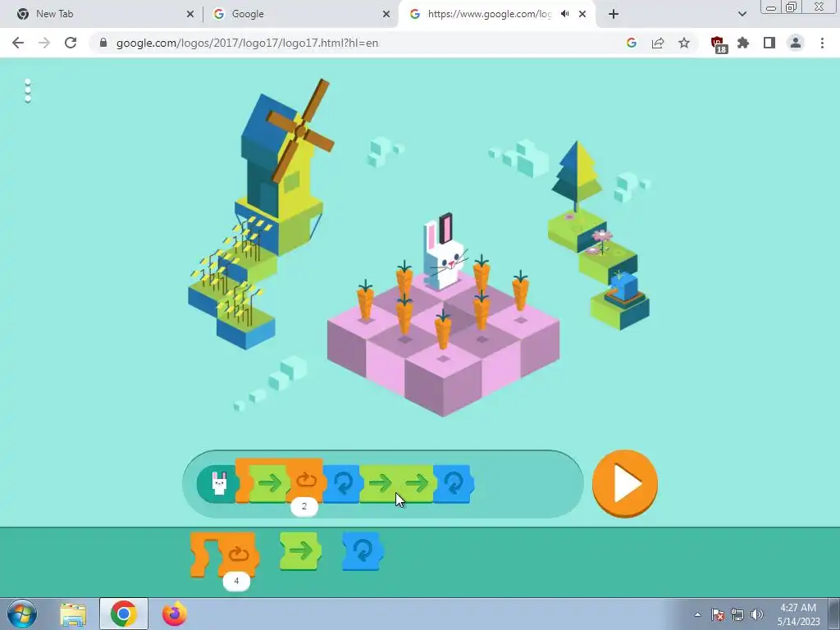View site information via the lock icon
Image resolution: width=840 pixels, height=630 pixels.
tap(103, 43)
